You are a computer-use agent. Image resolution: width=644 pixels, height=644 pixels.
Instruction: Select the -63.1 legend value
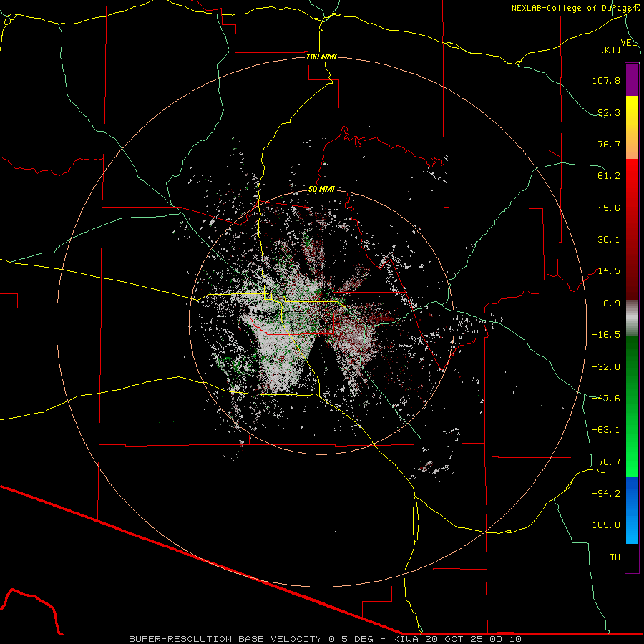[606, 430]
